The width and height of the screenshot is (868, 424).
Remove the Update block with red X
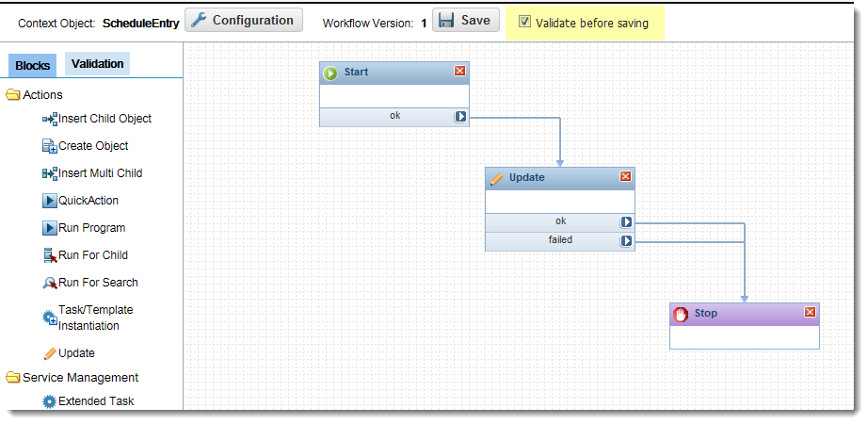click(625, 176)
